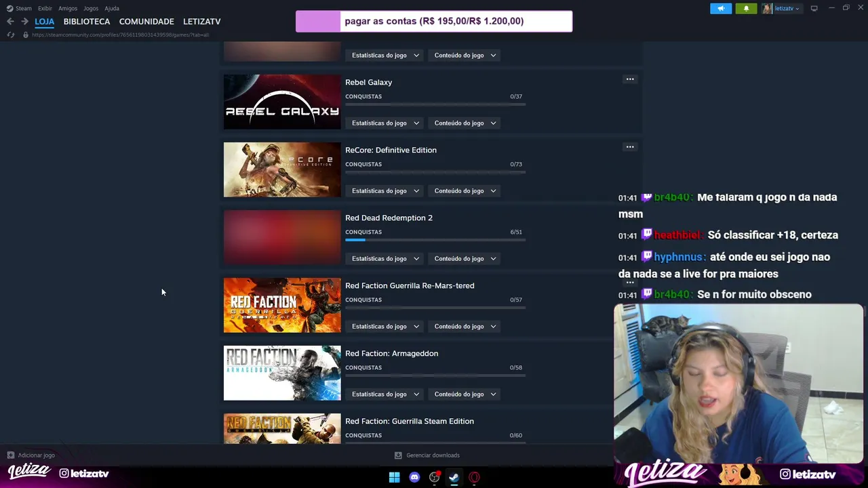Screen dimensions: 868x488
Task: Click the 0/37 achievements count for Rebel Galaxy
Action: (516, 96)
